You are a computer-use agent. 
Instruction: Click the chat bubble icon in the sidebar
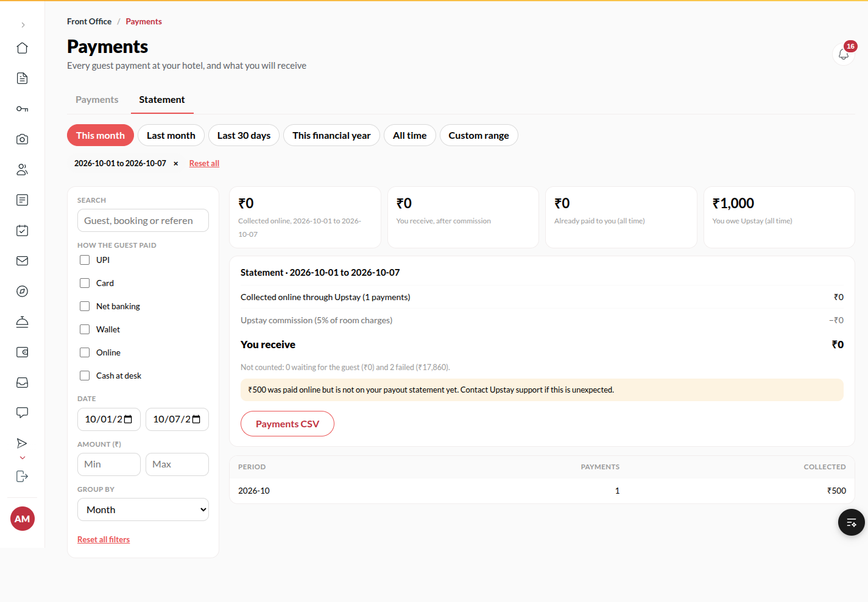point(23,413)
